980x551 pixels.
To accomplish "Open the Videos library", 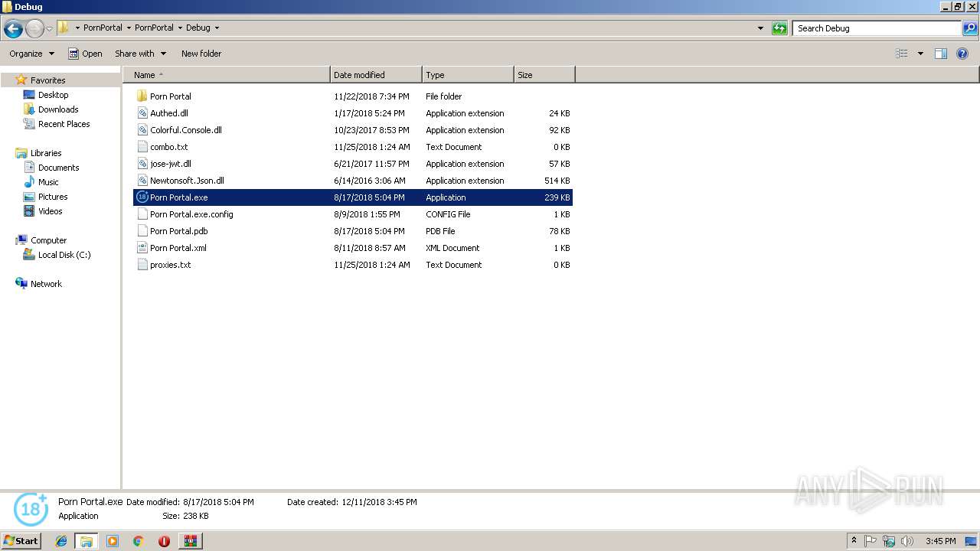I will click(51, 211).
